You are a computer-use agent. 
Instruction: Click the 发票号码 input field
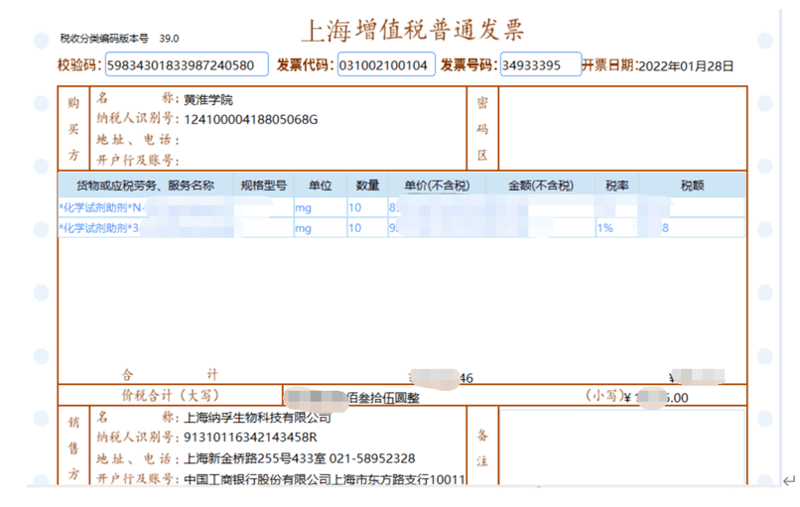540,66
